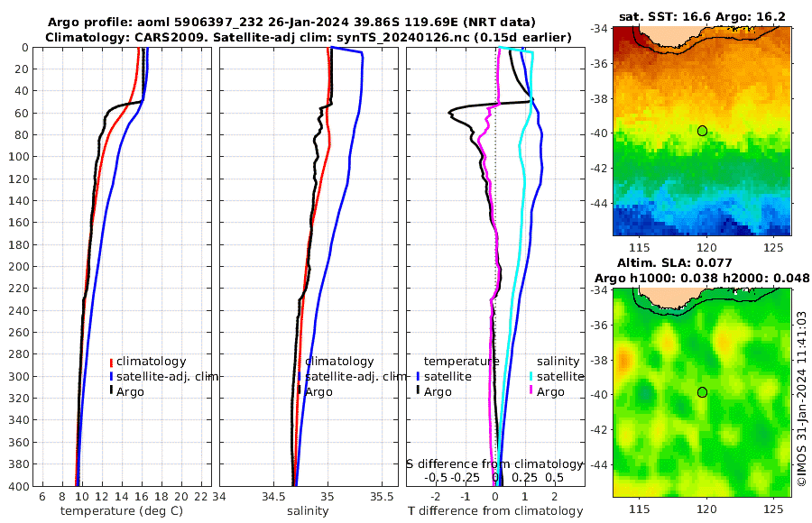Image resolution: width=812 pixels, height=523 pixels.
Task: Select the float location circle on SST map
Action: coord(702,131)
